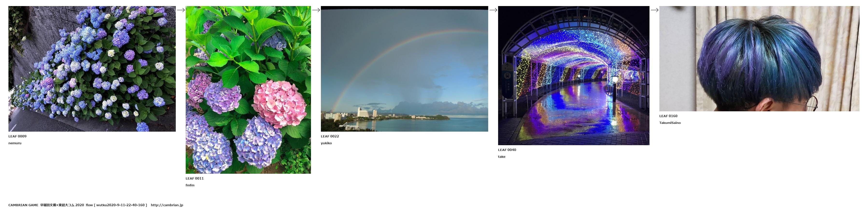Click the blue hydrangea hillside photo
Image resolution: width=868 pixels, height=211 pixels.
[92, 69]
